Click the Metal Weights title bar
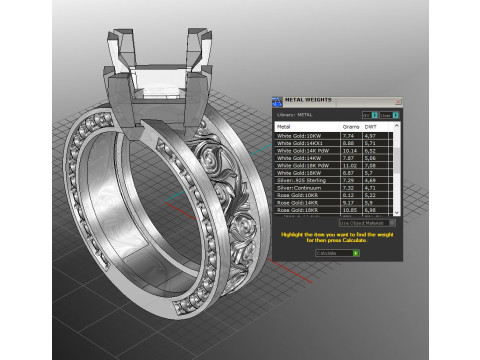The image size is (480, 360). click(x=337, y=101)
